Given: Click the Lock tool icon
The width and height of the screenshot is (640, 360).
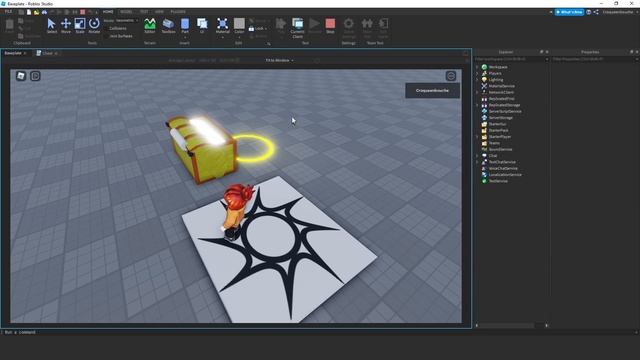Looking at the screenshot, I should (251, 29).
